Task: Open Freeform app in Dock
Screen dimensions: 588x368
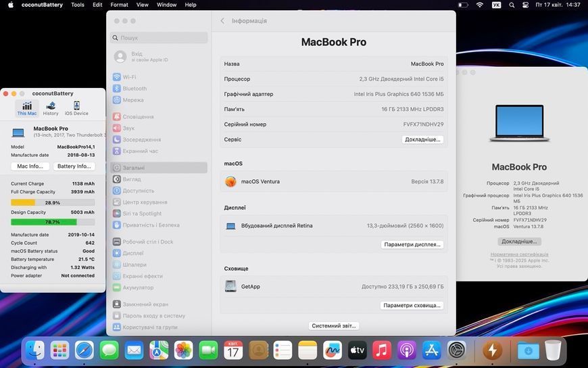Action: 333,350
